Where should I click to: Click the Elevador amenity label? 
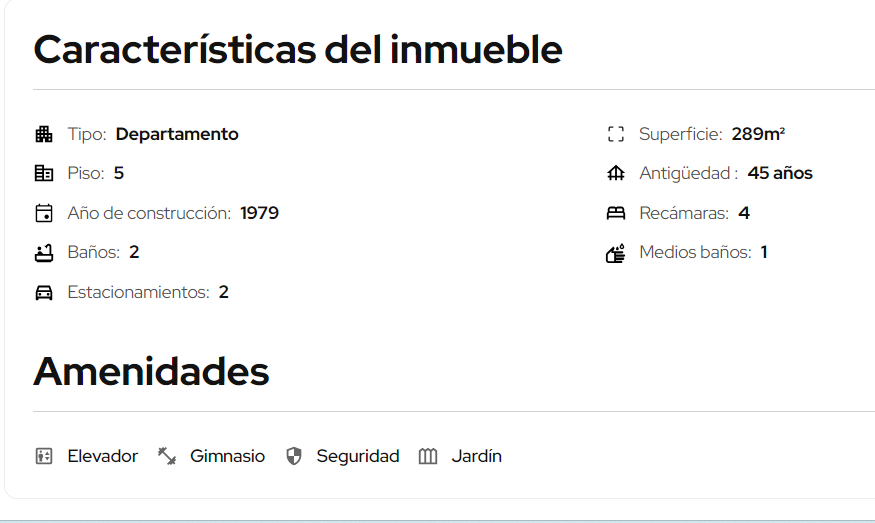[103, 456]
